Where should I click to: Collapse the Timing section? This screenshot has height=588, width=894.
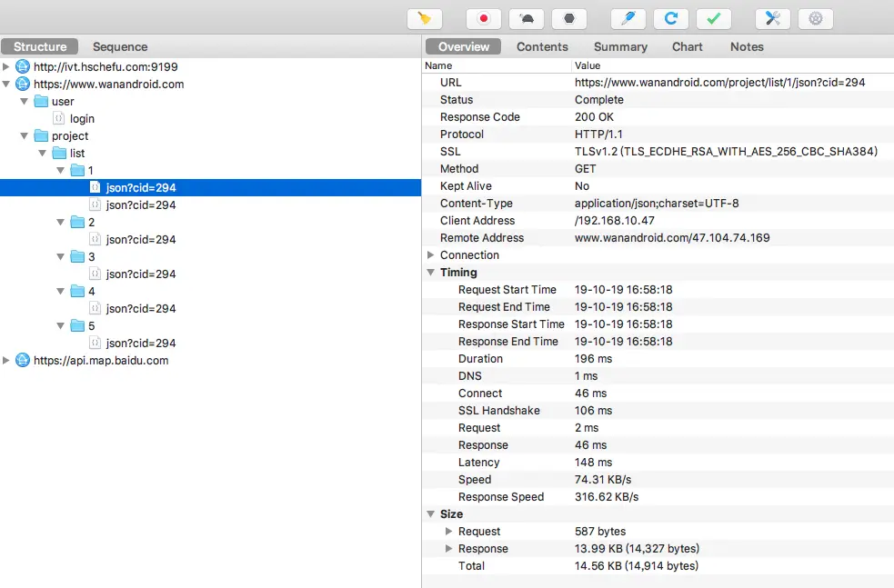tap(431, 273)
